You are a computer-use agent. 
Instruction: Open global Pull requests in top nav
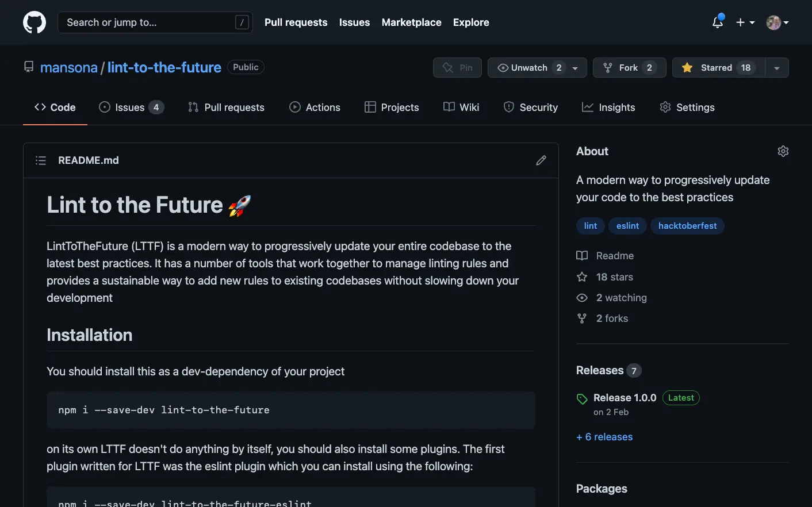coord(296,22)
